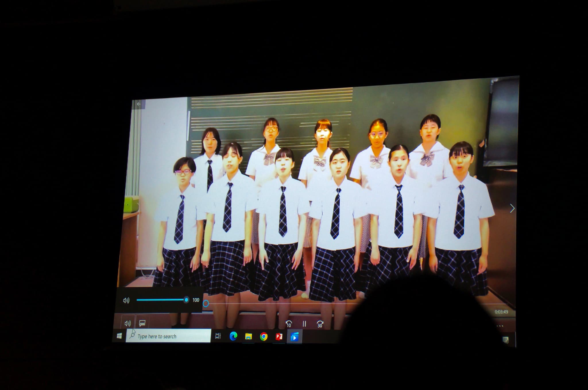
Task: Click the video duration 0:03:49
Action: coord(501,312)
